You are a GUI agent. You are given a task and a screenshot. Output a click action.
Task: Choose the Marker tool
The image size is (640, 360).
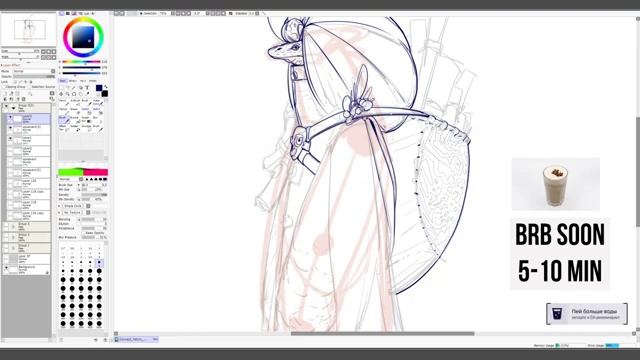point(64,112)
